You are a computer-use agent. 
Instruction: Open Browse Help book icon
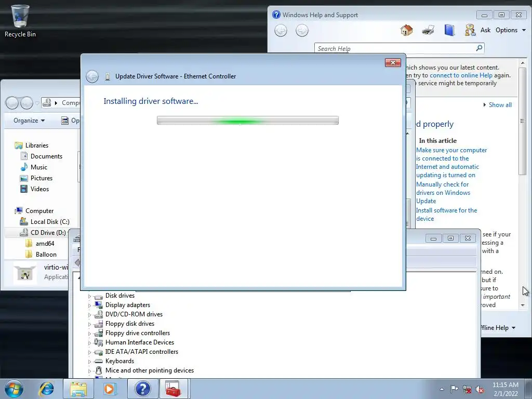(x=449, y=30)
